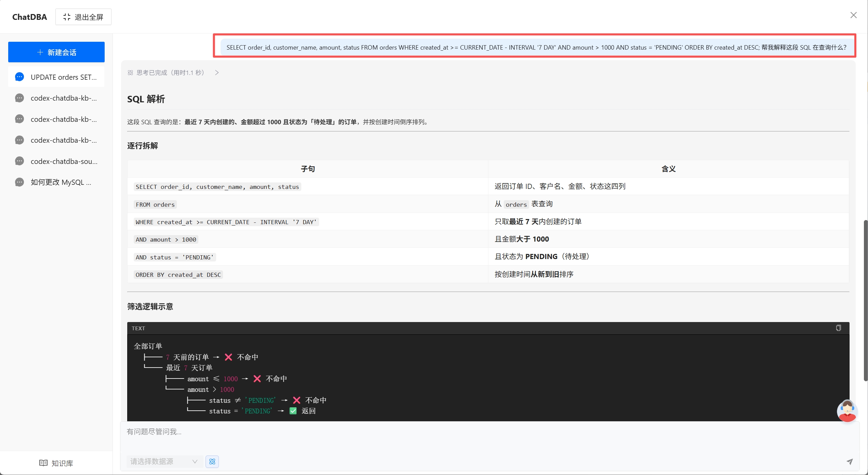Click the 这段 SQL 查询的是 summary sentence
This screenshot has width=868, height=475.
(278, 122)
